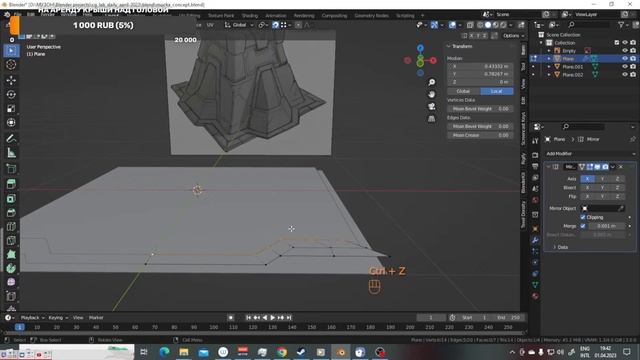Open the timeline Marker menu
Screen dimensions: 640x360
click(x=96, y=318)
